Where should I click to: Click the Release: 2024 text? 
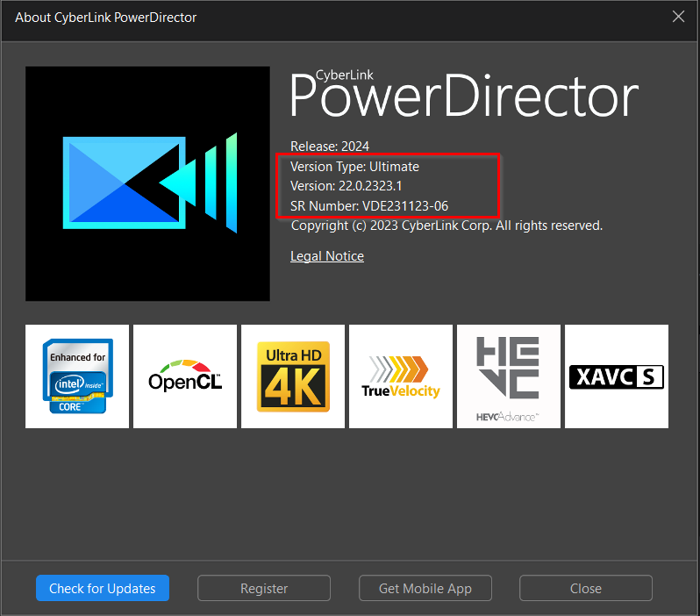(x=330, y=146)
